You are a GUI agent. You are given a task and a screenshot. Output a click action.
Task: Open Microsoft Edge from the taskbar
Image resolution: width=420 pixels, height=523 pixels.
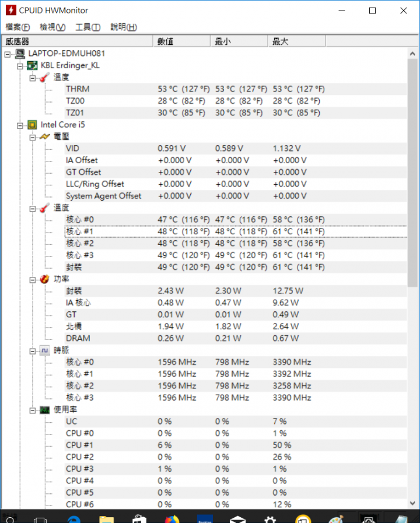[x=73, y=520]
